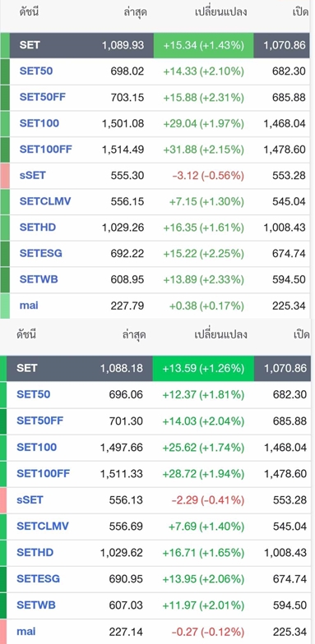Open SET50 link in the 696.06 row
The image size is (315, 644).
[33, 394]
